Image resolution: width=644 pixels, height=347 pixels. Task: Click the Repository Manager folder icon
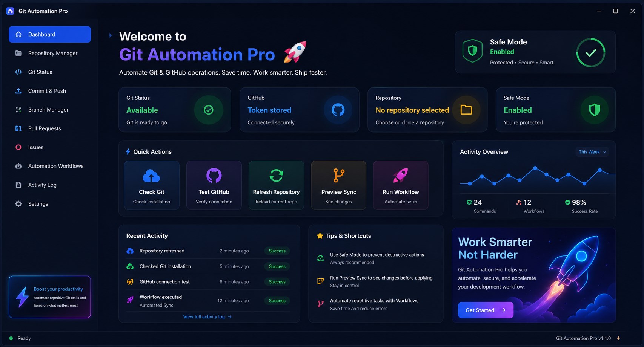(18, 53)
